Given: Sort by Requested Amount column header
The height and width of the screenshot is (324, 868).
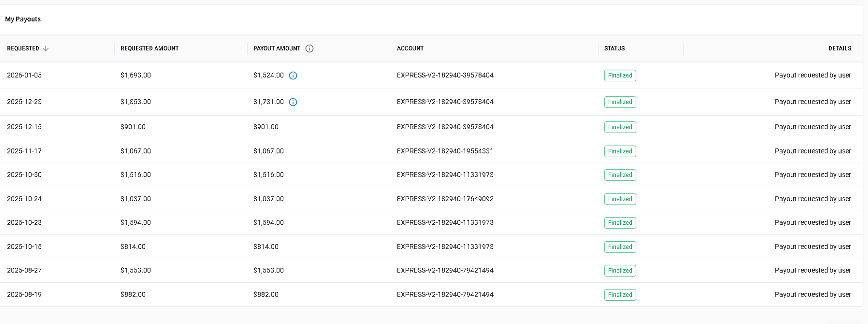Looking at the screenshot, I should (150, 48).
